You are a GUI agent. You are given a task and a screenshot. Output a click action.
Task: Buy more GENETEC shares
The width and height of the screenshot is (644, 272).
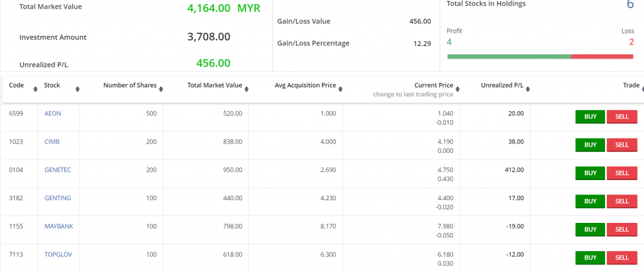click(x=590, y=173)
